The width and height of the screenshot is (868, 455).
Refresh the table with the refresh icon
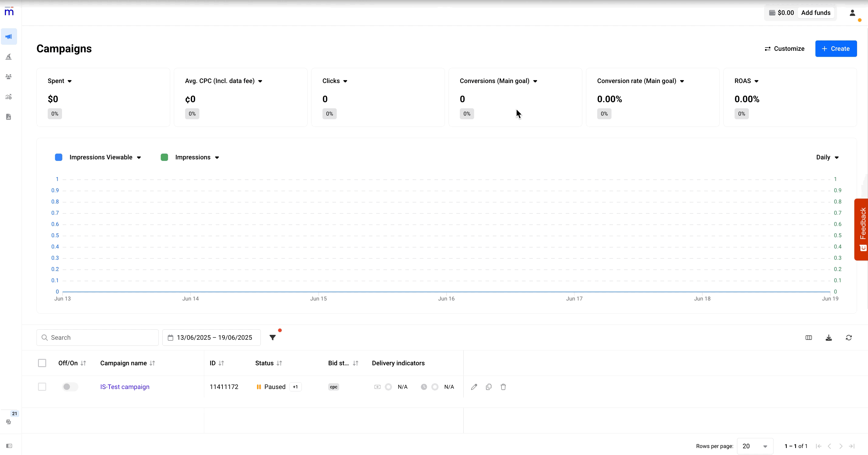click(849, 338)
